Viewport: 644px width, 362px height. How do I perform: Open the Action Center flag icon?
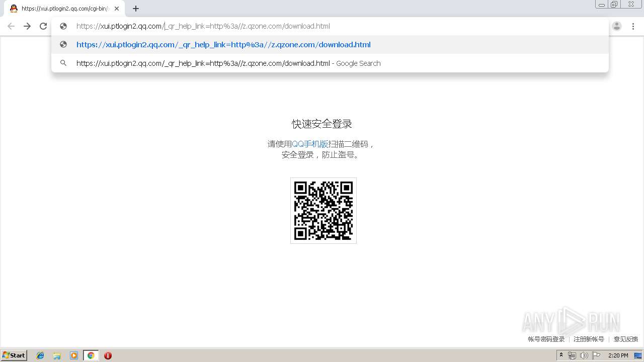(596, 355)
